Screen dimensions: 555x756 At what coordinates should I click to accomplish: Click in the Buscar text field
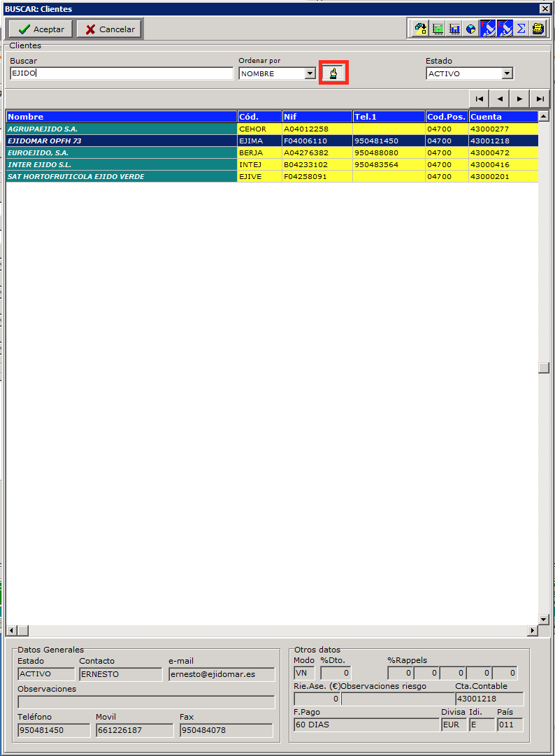pos(122,73)
